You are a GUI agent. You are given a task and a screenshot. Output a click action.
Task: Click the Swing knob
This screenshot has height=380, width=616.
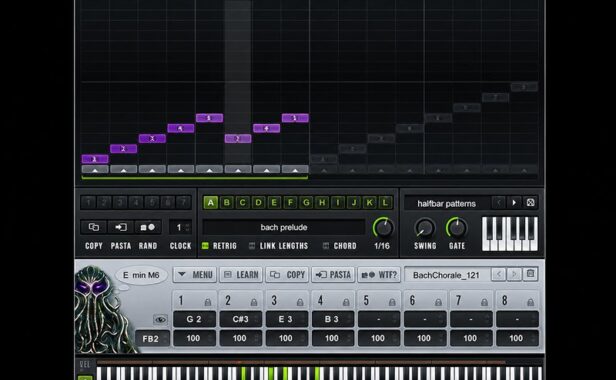425,228
